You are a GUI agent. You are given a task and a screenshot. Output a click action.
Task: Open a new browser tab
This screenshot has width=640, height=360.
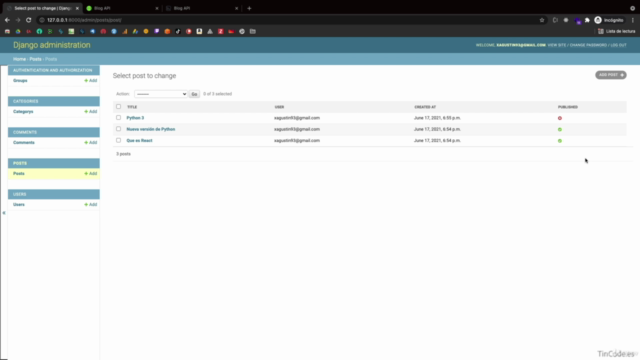[249, 8]
